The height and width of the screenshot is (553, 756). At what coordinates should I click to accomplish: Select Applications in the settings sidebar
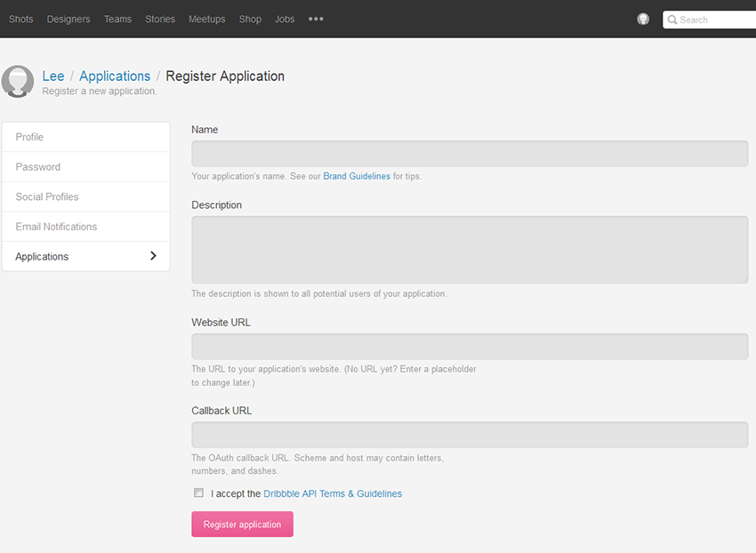(x=85, y=256)
